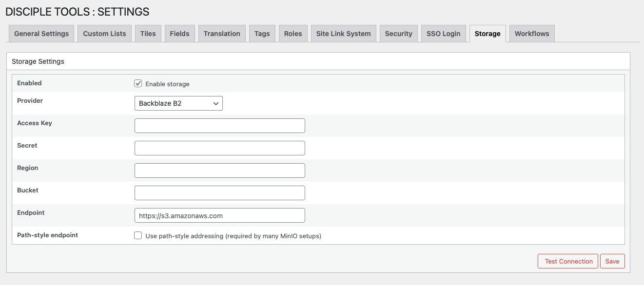
Task: Save the storage settings
Action: pyautogui.click(x=612, y=261)
